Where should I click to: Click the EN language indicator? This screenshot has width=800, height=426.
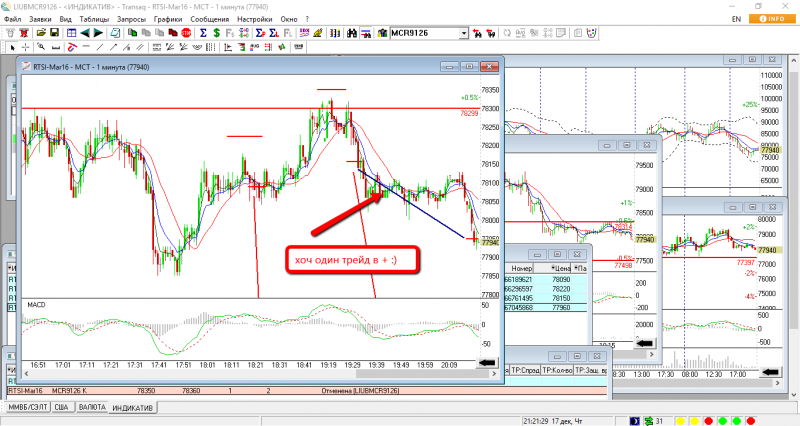pos(736,19)
